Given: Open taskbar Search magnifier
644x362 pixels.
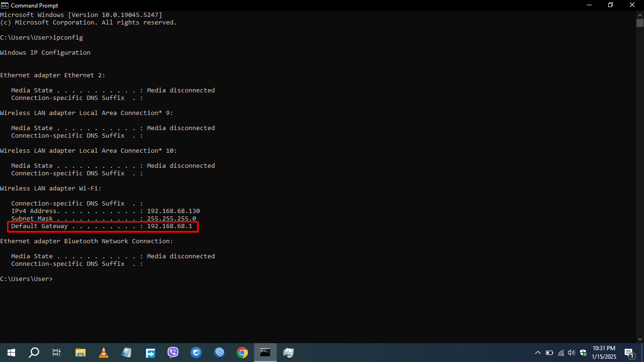Looking at the screenshot, I should [34, 353].
